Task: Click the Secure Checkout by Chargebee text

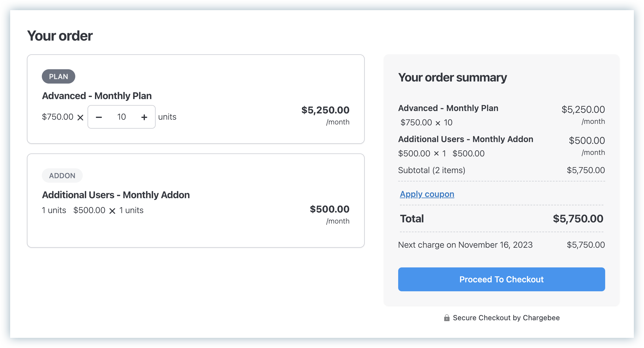Action: point(506,318)
